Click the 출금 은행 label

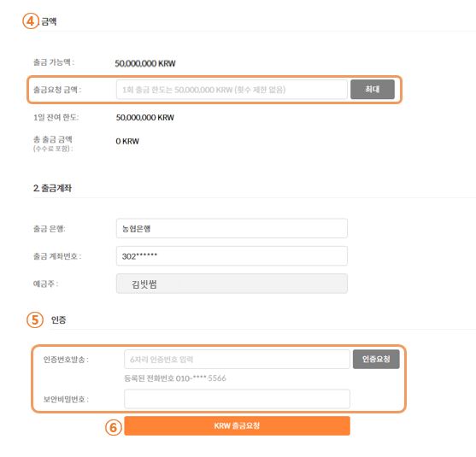tap(50, 228)
